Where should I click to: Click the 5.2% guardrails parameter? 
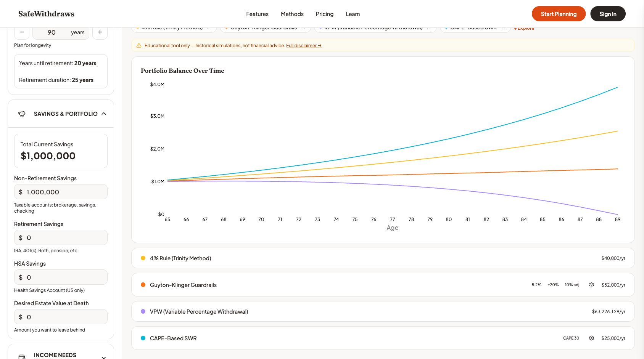536,285
